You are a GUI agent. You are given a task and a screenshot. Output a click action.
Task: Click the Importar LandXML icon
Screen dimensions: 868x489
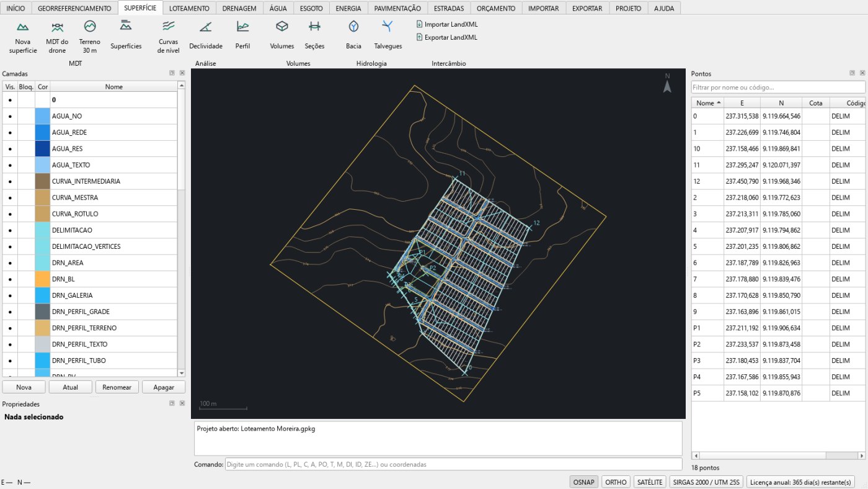(x=419, y=24)
